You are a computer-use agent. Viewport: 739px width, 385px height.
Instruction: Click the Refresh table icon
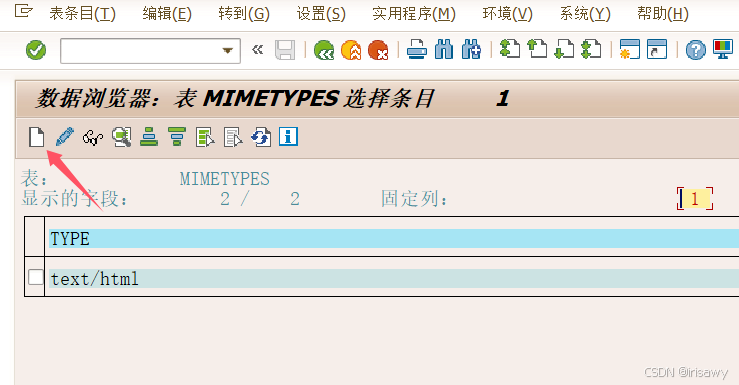tap(261, 137)
